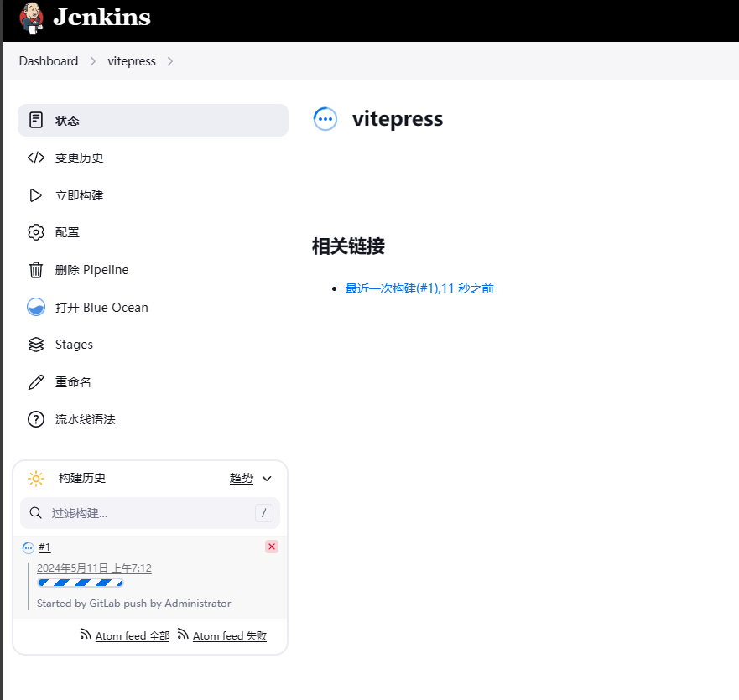Expand the 趋势 chevron dropdown
Screen dimensions: 739x700
click(x=267, y=479)
